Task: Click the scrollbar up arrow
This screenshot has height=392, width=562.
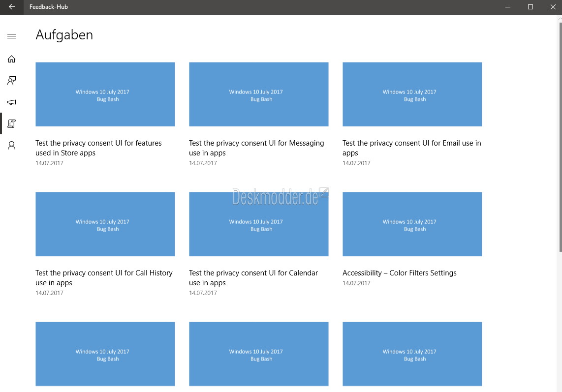Action: click(x=561, y=18)
